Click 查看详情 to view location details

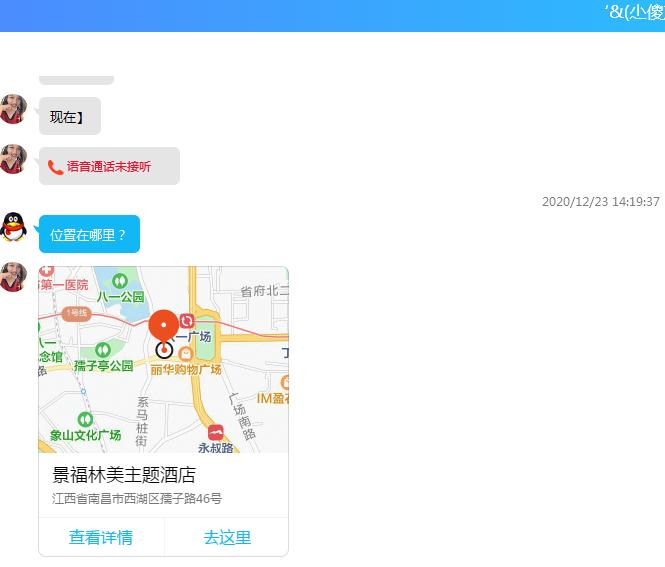click(x=101, y=537)
